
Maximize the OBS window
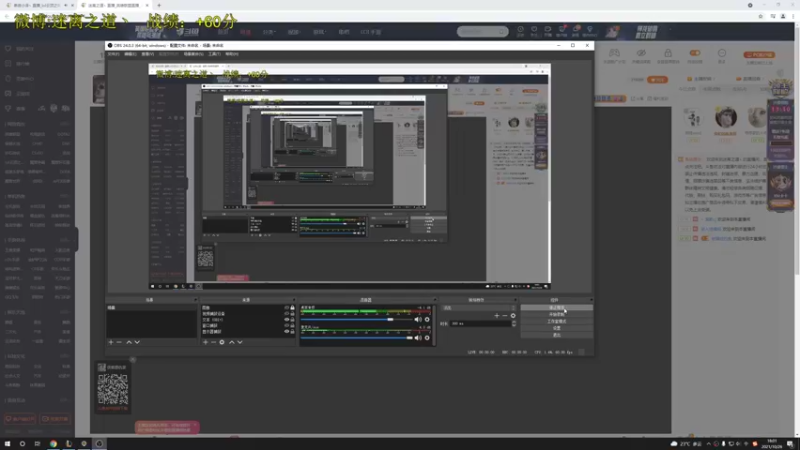click(x=573, y=45)
